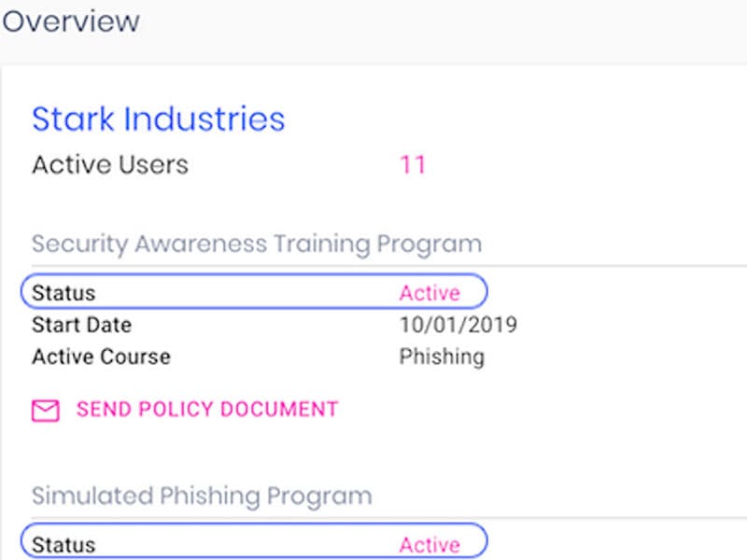Select the Simulated Phishing Program heading
Viewport: 747px width, 560px height.
point(202,496)
